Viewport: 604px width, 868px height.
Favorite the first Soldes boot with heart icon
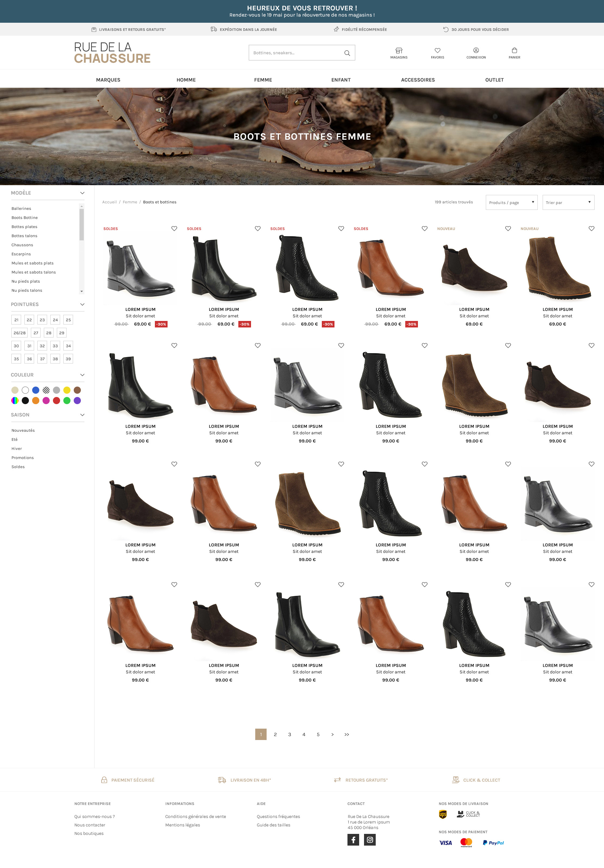(174, 229)
